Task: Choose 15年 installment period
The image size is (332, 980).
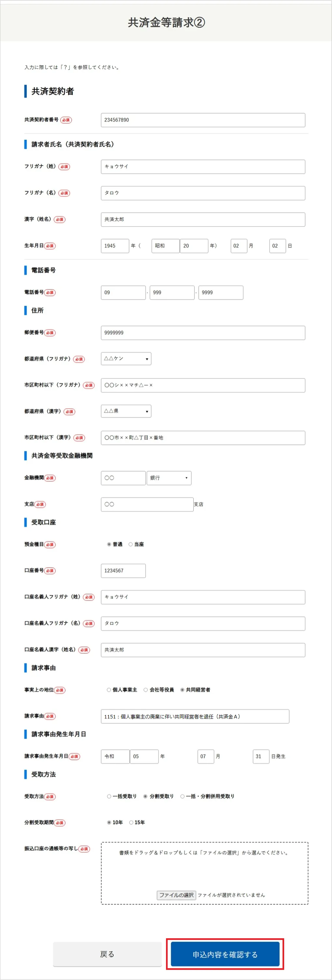Action: [131, 822]
